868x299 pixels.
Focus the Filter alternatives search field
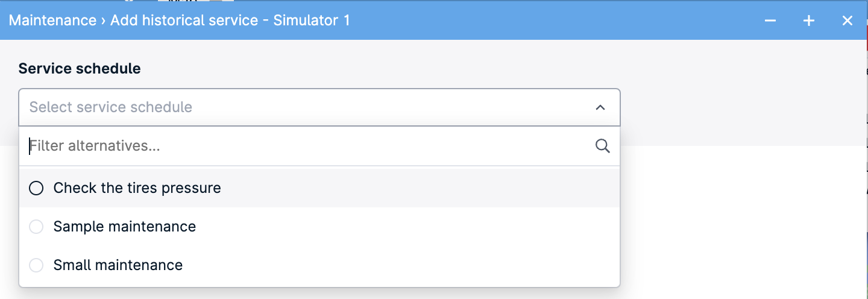click(310, 146)
